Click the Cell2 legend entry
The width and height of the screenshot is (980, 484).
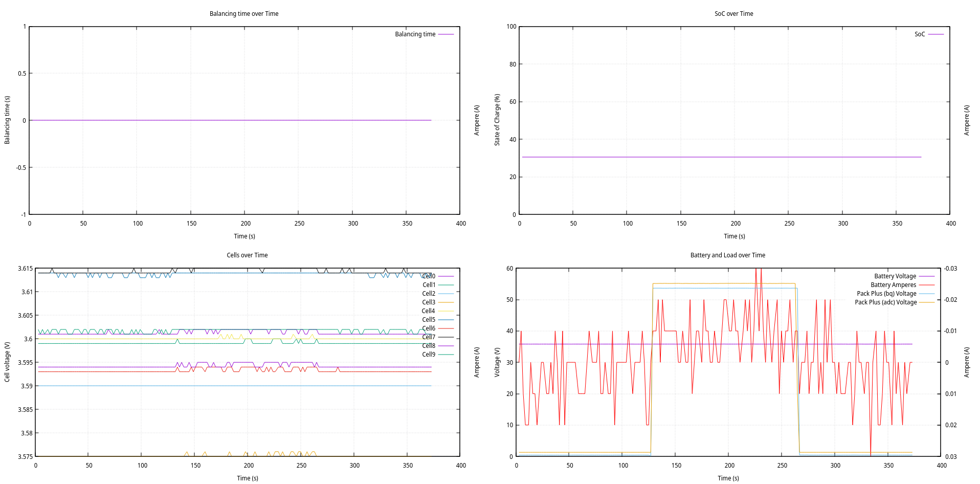tap(429, 294)
